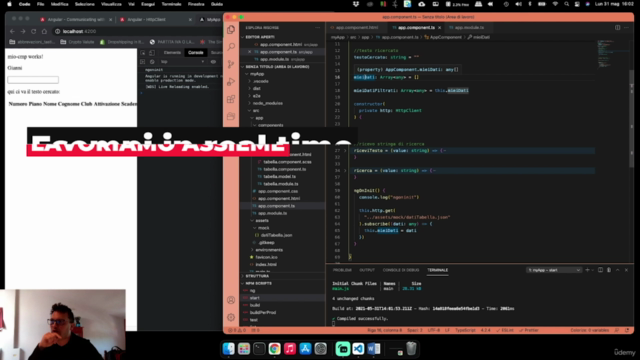
Task: Close the terminal panel
Action: click(627, 270)
